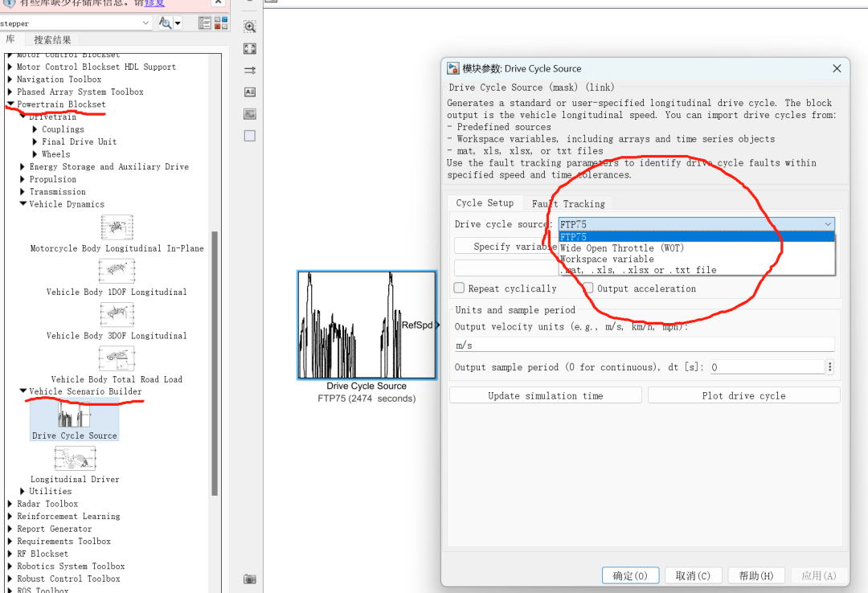Click the library search magnifier icon
Image resolution: width=868 pixels, height=593 pixels.
point(165,22)
